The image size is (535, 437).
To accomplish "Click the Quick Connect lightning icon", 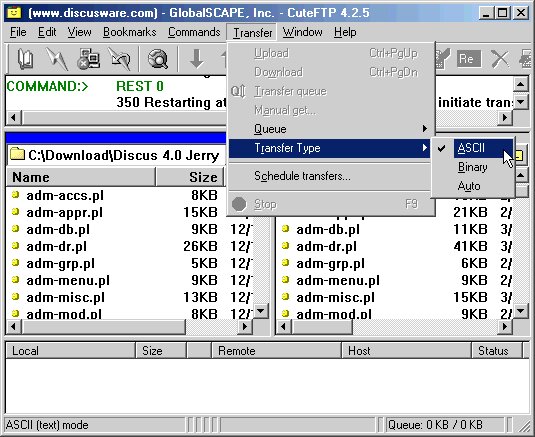I will click(56, 59).
